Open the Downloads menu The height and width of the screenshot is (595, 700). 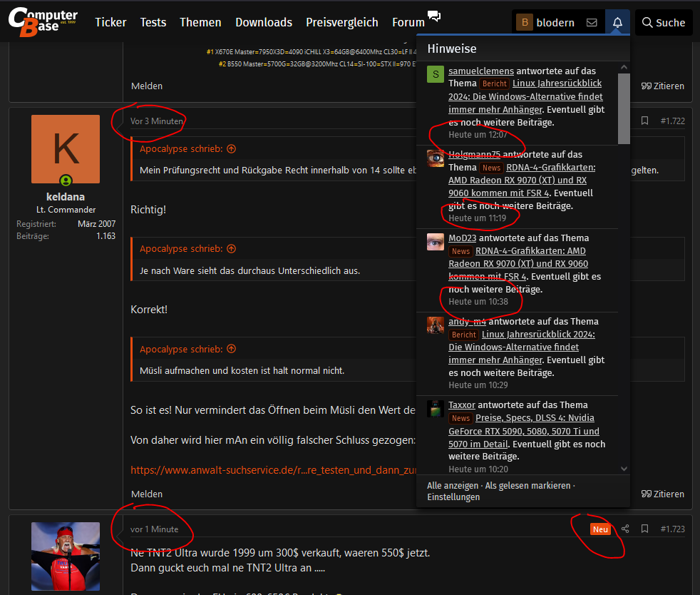(x=264, y=22)
